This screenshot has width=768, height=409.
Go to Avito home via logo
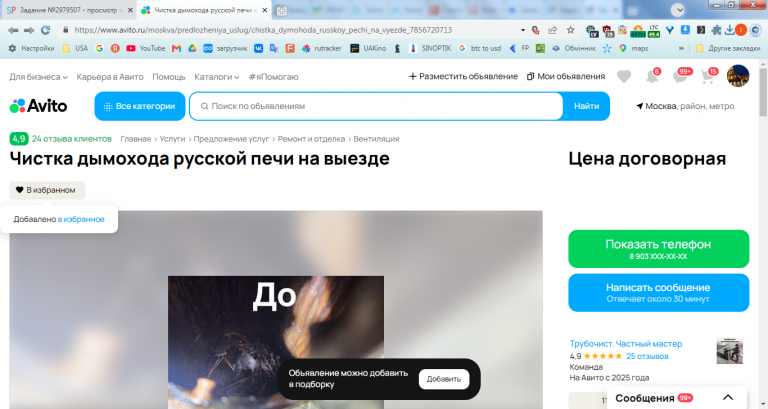[x=38, y=106]
